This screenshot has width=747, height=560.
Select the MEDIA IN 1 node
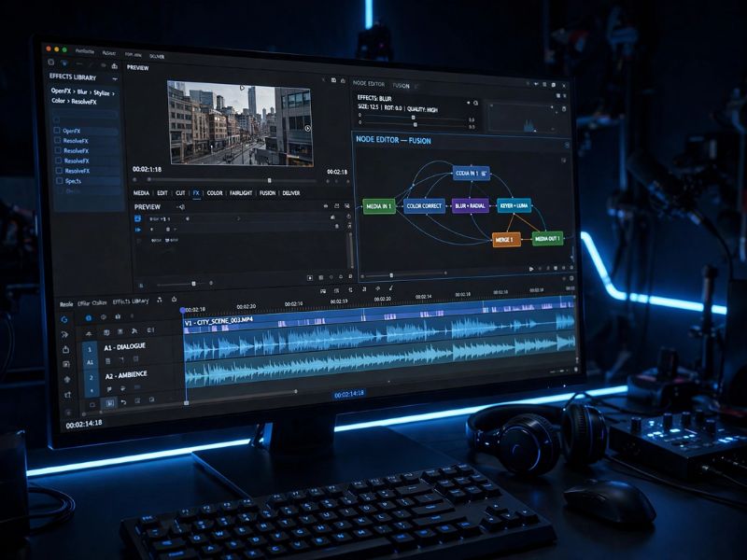click(379, 206)
